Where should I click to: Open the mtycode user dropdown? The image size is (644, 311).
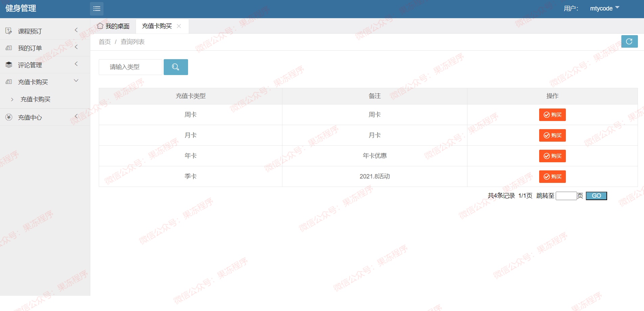point(605,8)
